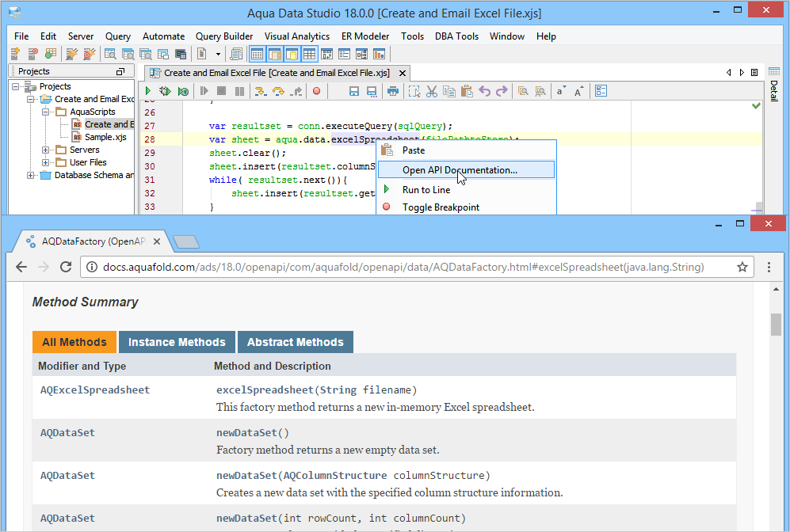Convert selection to uppercase with the 'A' icon
This screenshot has height=532, width=790.
pos(579,91)
